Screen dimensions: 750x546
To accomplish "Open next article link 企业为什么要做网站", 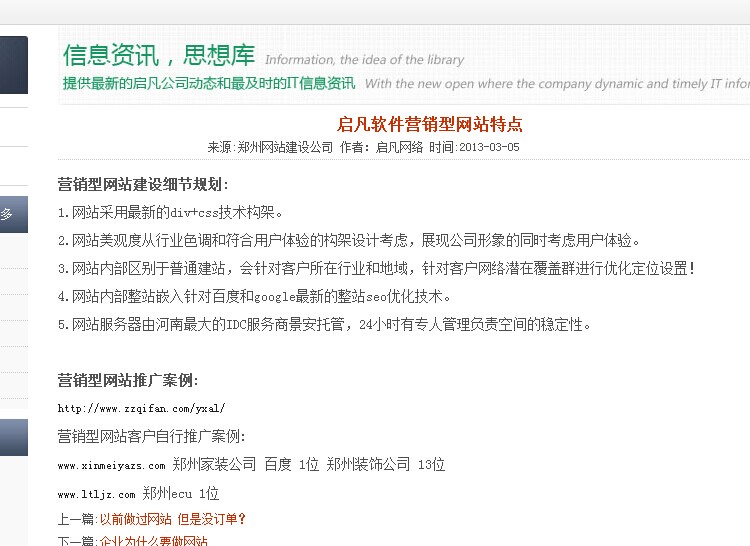I will tap(153, 541).
